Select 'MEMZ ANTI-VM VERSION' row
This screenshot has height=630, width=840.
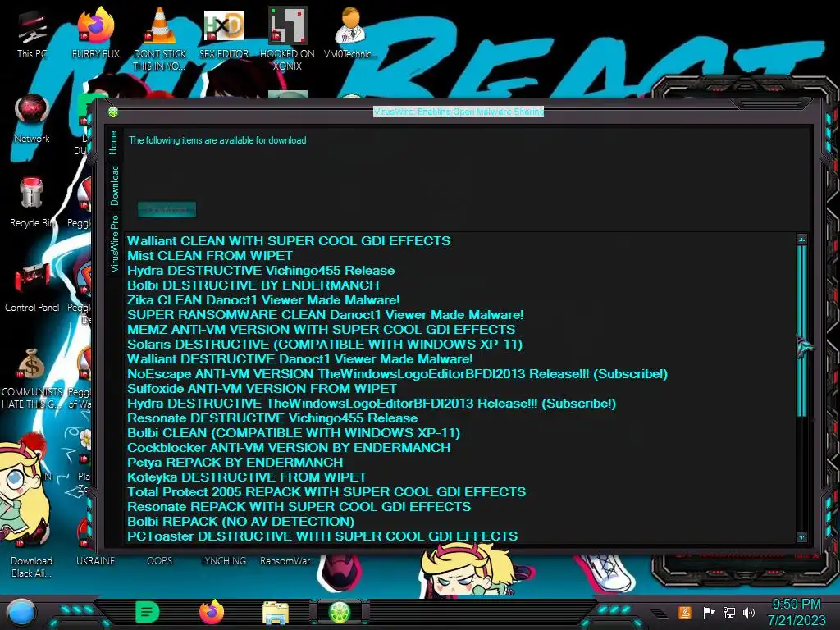[321, 330]
